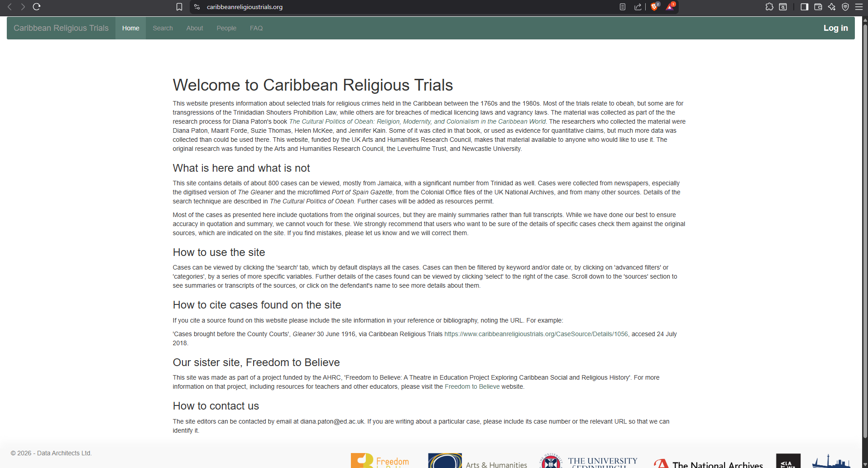Reload the Caribbean Religious Trials page
This screenshot has width=868, height=468.
coord(36,7)
